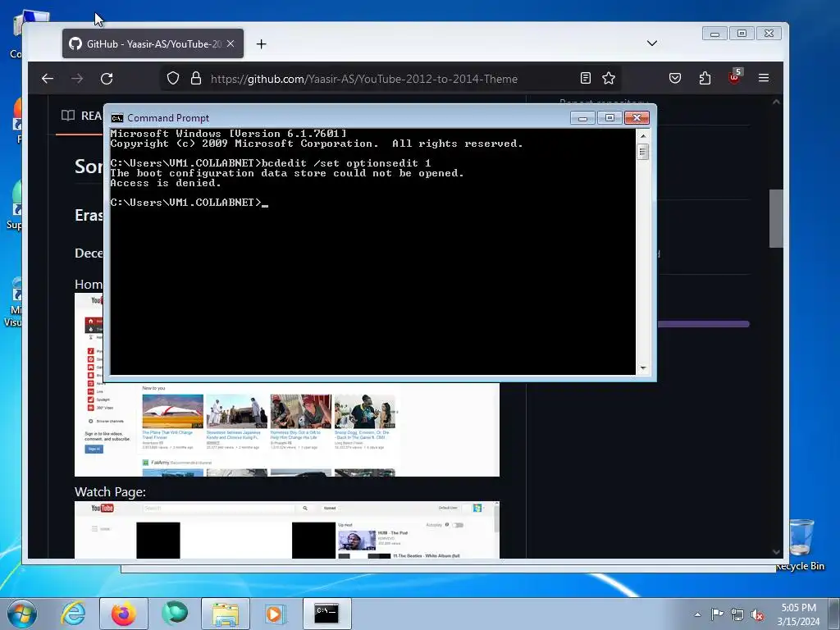The width and height of the screenshot is (840, 630).
Task: Click Command Prompt scrollbar up arrow
Action: point(643,136)
